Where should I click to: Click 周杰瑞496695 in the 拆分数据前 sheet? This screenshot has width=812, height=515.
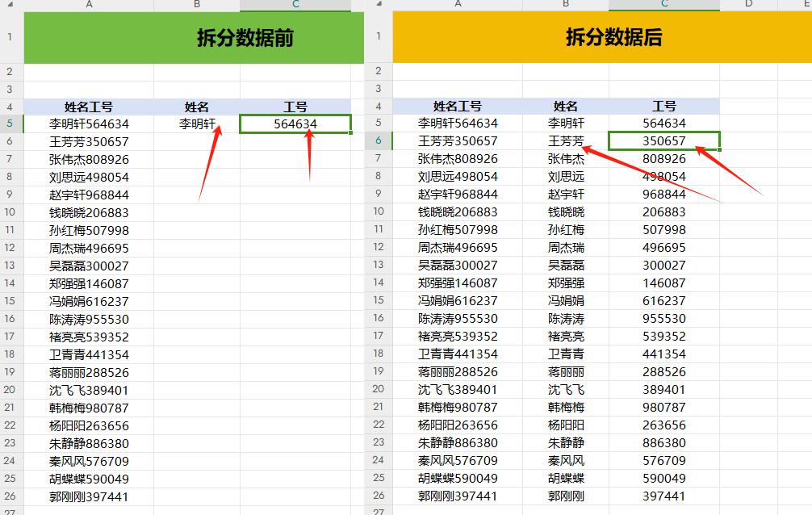(89, 248)
